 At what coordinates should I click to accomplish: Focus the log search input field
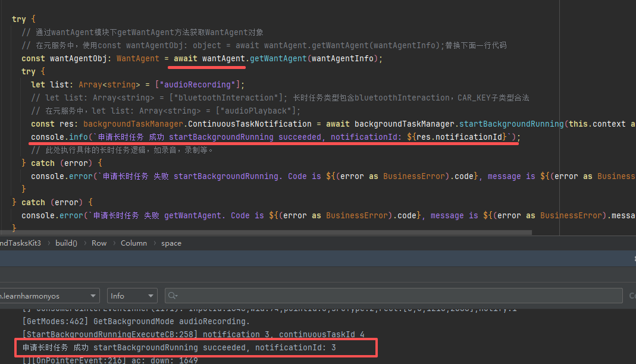(393, 296)
